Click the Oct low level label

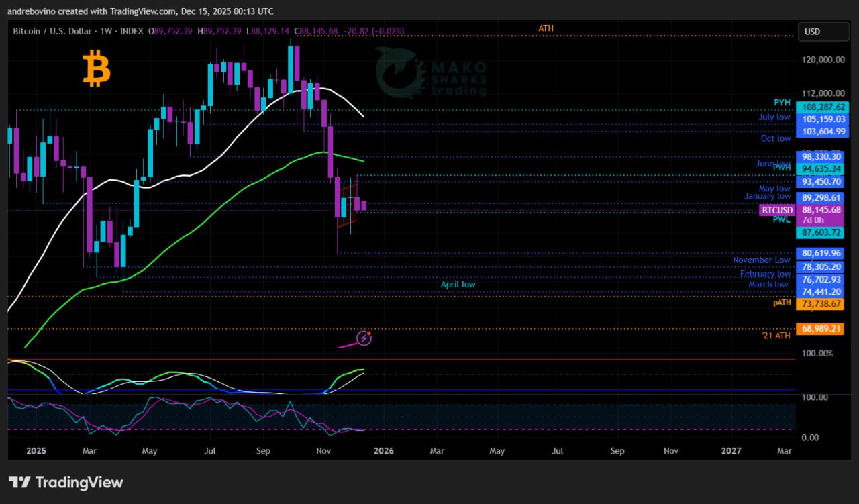(775, 138)
